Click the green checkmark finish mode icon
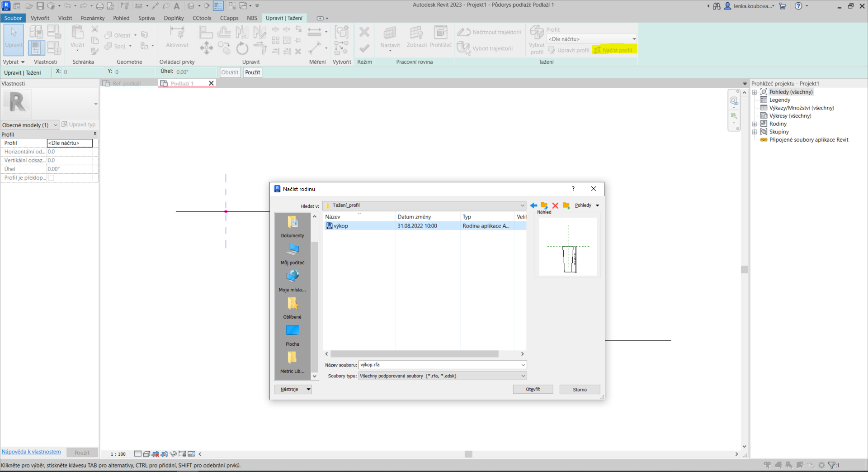868x472 pixels. pos(364,48)
